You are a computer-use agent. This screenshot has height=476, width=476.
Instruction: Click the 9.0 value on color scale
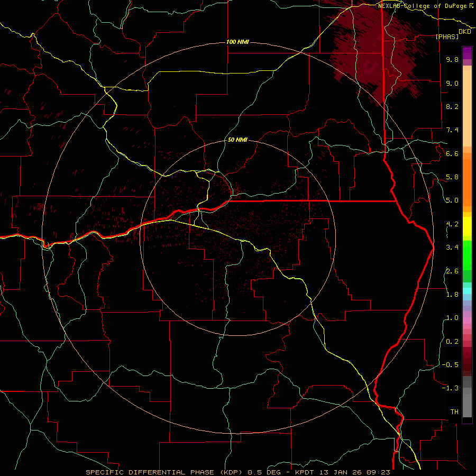coord(452,83)
